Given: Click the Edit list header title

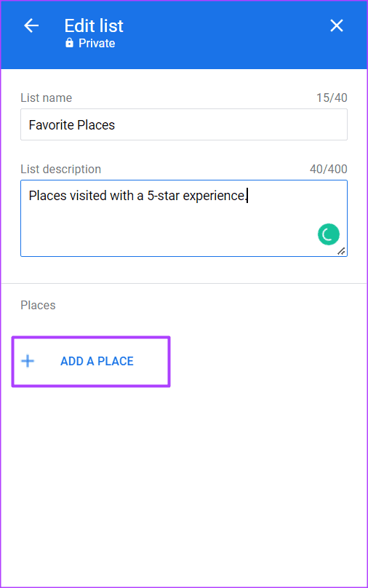Looking at the screenshot, I should pyautogui.click(x=94, y=26).
